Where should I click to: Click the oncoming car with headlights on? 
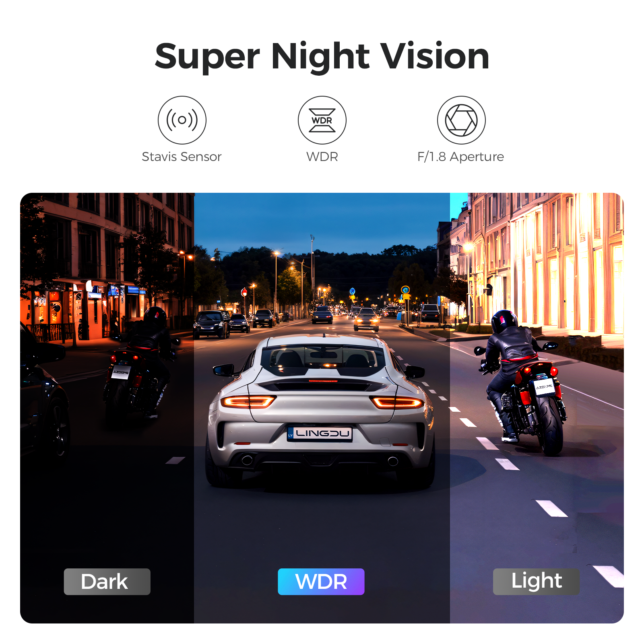click(366, 320)
